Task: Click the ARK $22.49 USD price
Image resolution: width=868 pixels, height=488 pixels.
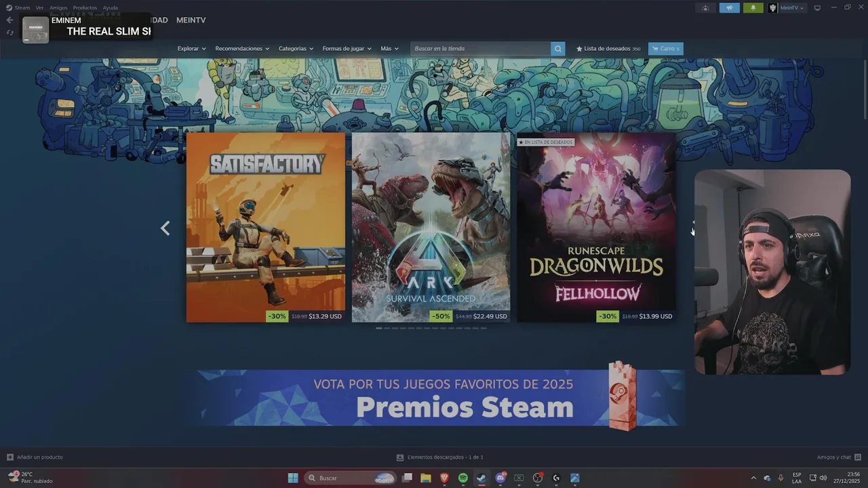Action: pos(490,317)
